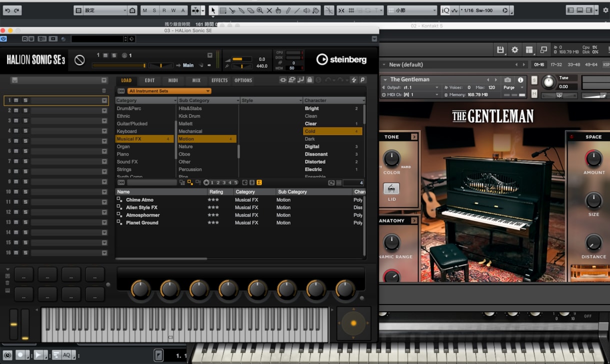Open All Instrument Sets dropdown
Viewport: 610px width, 364px height.
coord(169,91)
